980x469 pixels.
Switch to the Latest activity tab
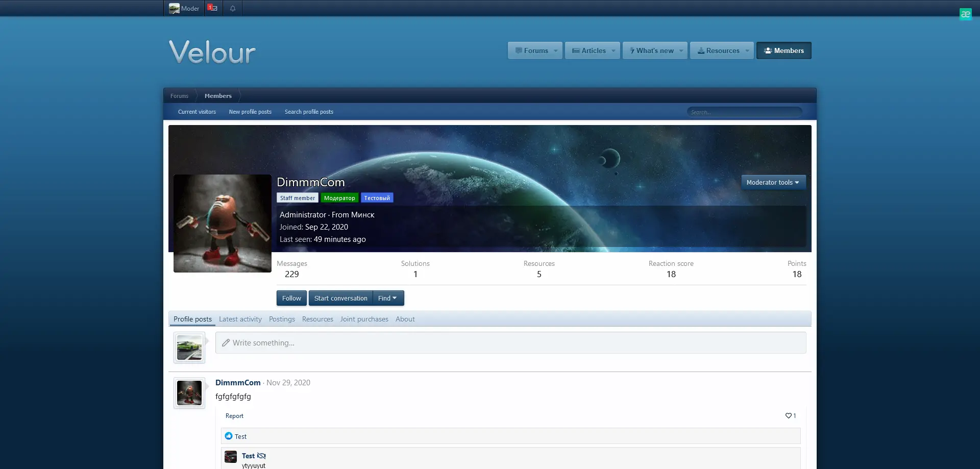240,319
